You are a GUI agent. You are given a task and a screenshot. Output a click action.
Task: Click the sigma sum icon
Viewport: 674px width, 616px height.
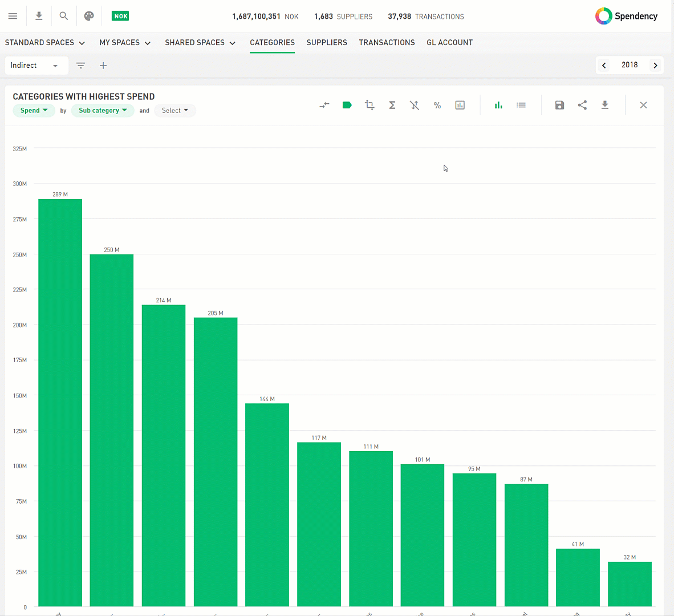pyautogui.click(x=392, y=105)
